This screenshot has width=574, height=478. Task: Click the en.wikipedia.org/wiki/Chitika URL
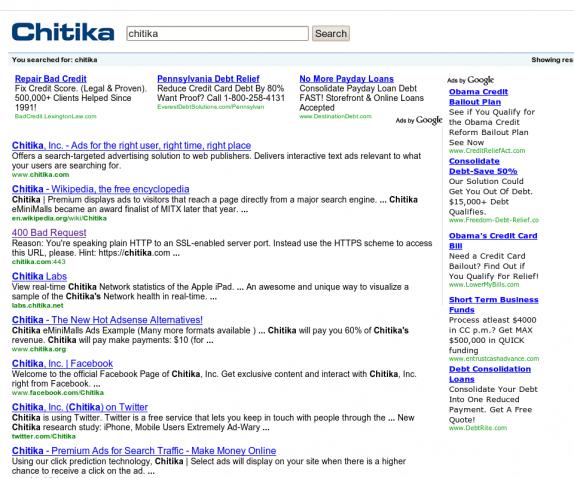pyautogui.click(x=59, y=218)
